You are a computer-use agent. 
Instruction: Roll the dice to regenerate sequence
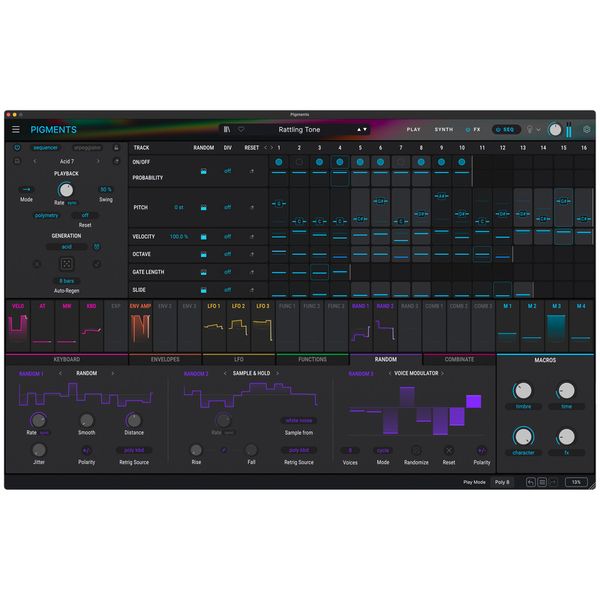[x=67, y=264]
